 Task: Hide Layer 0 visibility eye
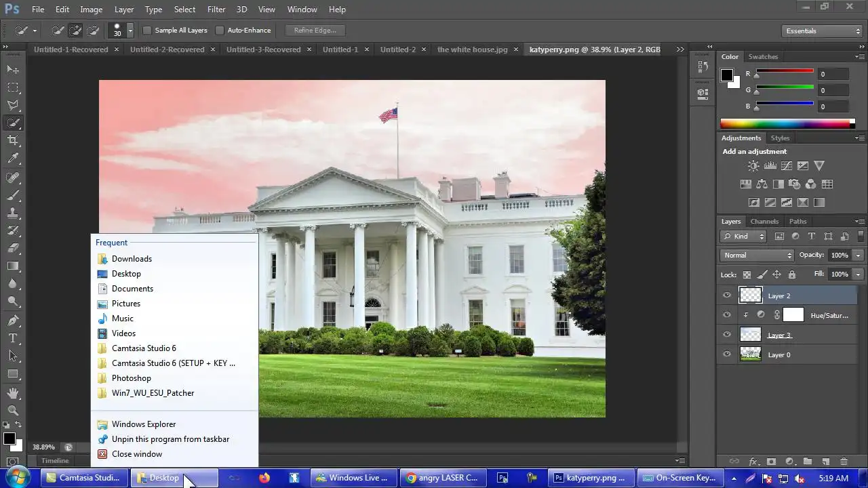tap(727, 354)
